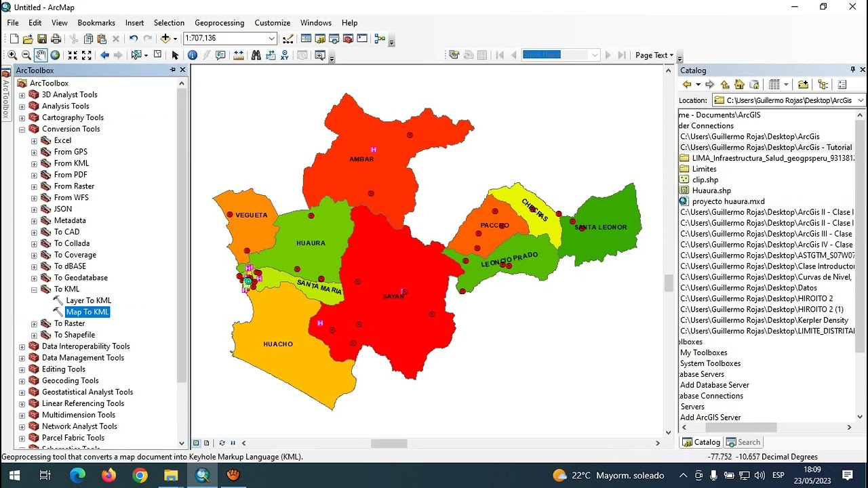Open the Limites folder in Catalog
This screenshot has height=488, width=868.
click(x=704, y=169)
